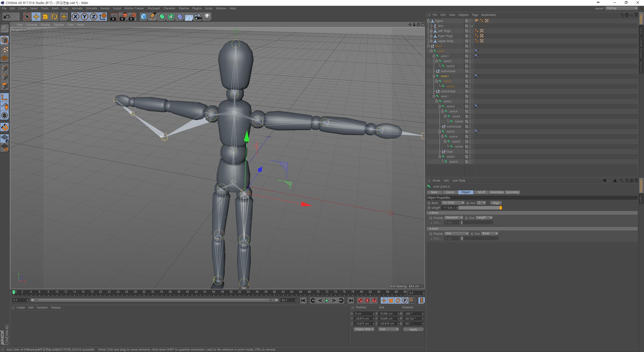Toggle Autokeying record button

pos(367,300)
